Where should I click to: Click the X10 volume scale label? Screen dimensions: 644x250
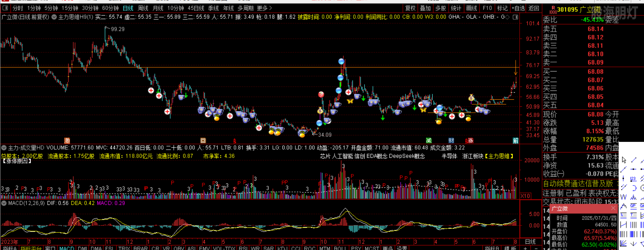(525, 196)
